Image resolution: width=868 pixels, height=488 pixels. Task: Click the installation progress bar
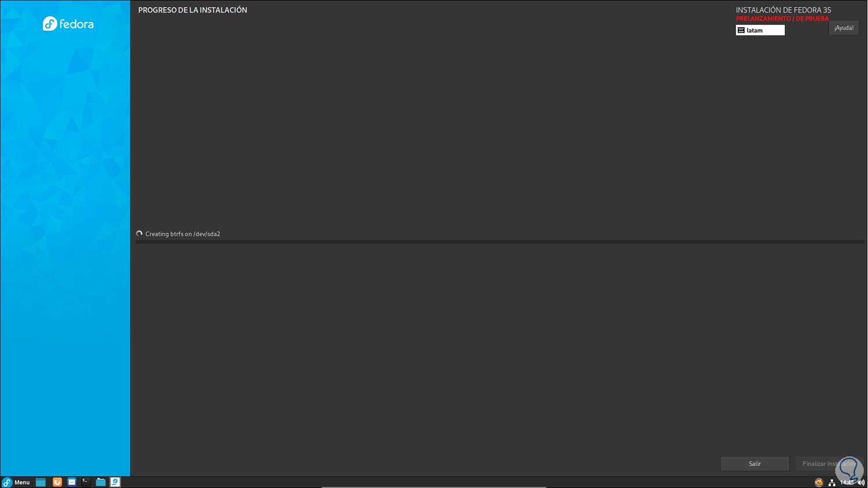[500, 242]
